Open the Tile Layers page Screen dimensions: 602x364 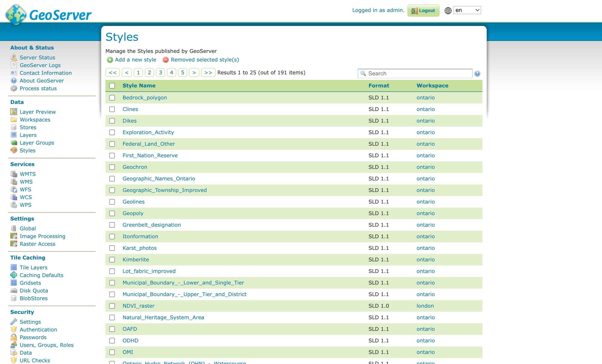[x=33, y=267]
